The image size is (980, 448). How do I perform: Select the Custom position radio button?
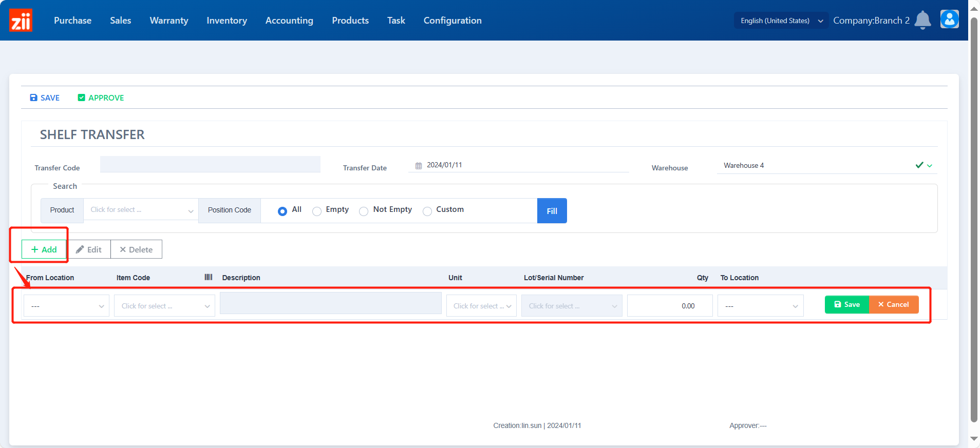pos(427,211)
